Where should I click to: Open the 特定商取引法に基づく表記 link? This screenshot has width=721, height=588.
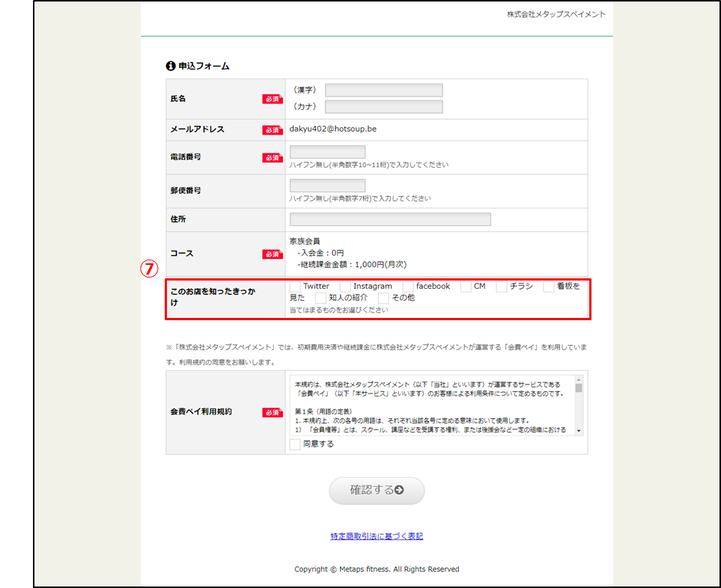(377, 536)
